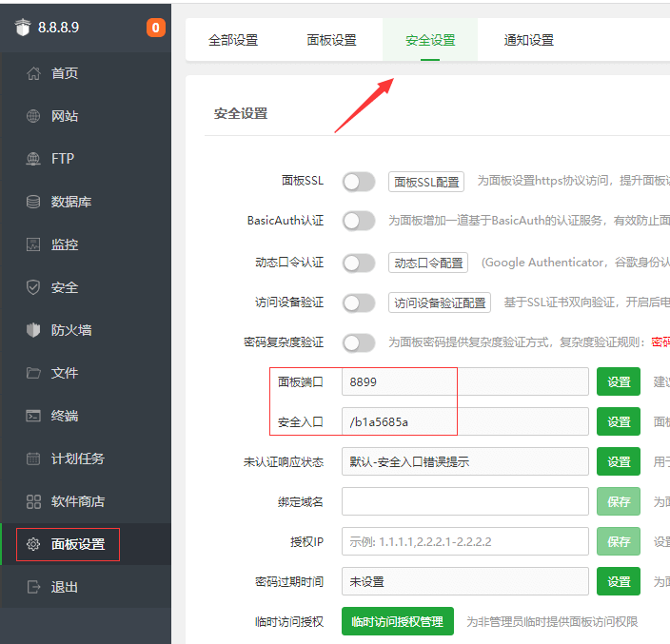Switch to the 全部设置 tab

(233, 40)
